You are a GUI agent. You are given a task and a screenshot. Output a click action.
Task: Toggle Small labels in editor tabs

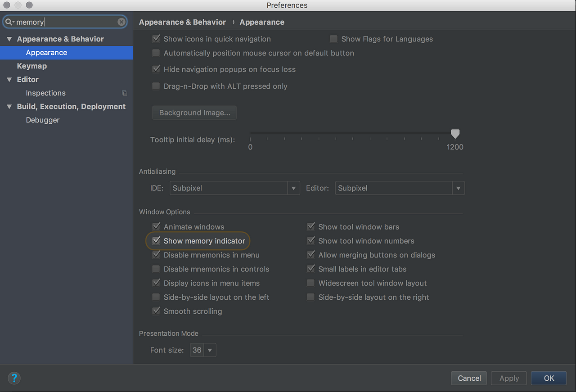click(310, 269)
